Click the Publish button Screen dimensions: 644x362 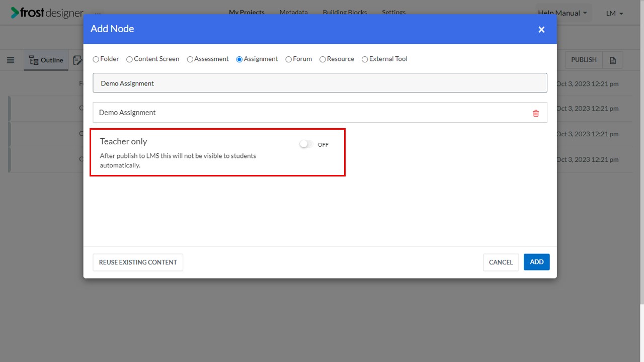click(x=584, y=60)
